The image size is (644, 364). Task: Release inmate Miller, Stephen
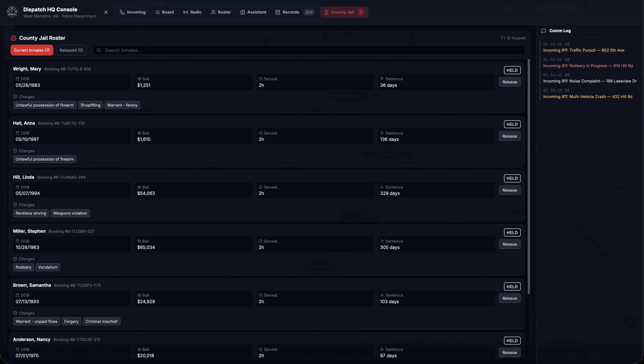510,244
